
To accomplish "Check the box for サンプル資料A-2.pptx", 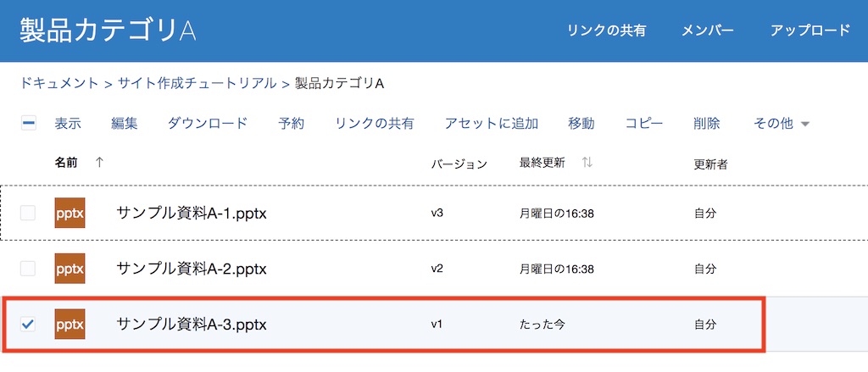I will point(28,269).
